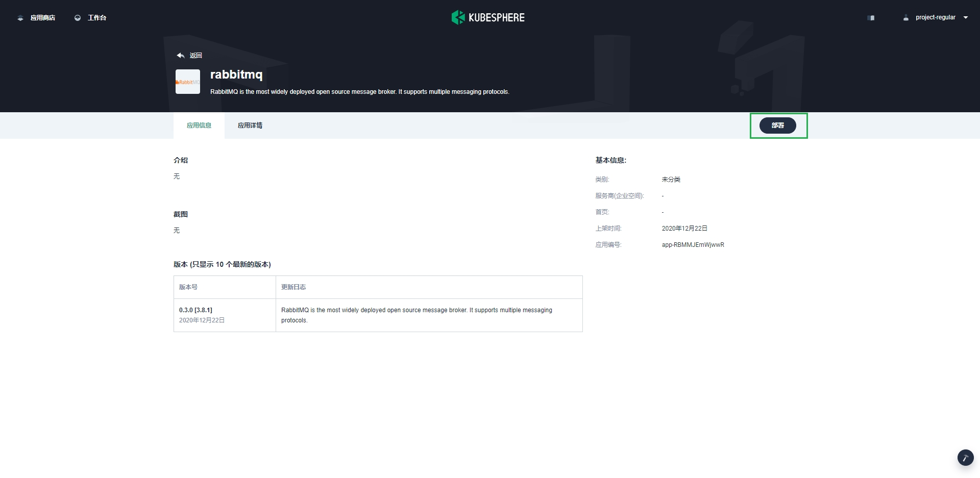Viewport: 980px width, 478px height.
Task: Click the small icon left of the user menu
Action: click(x=871, y=18)
